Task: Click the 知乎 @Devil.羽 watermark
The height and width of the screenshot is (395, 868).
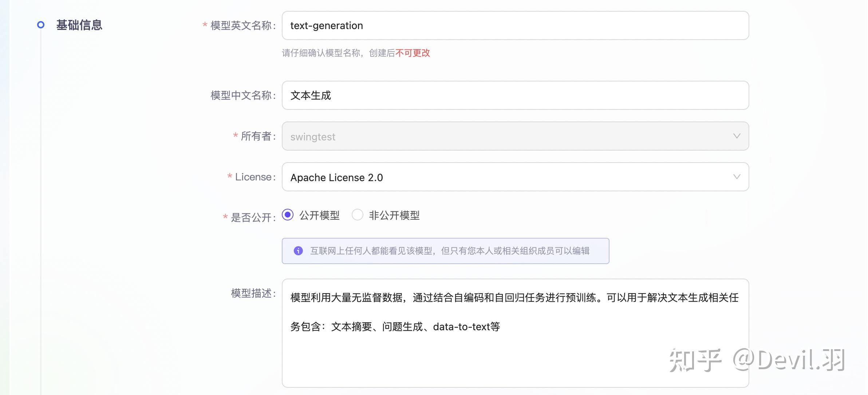Action: point(757,360)
